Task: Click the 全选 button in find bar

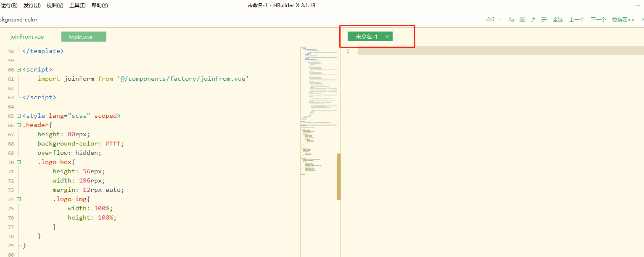Action: (558, 19)
